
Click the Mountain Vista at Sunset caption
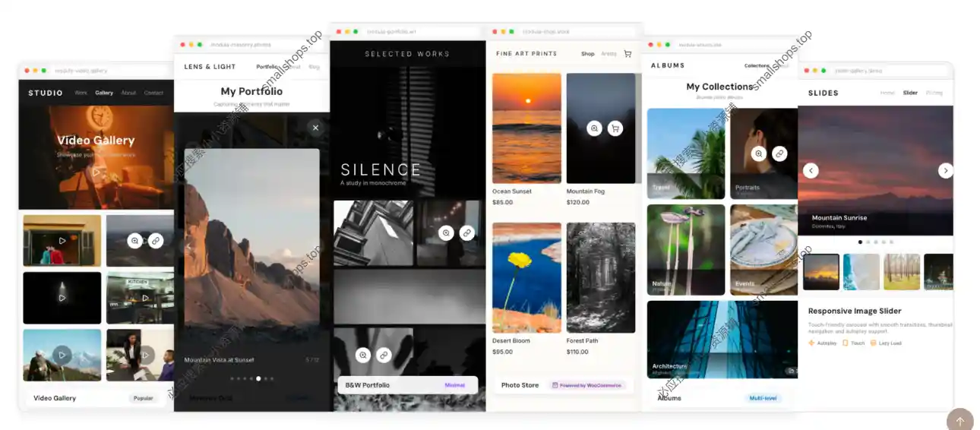tap(219, 360)
